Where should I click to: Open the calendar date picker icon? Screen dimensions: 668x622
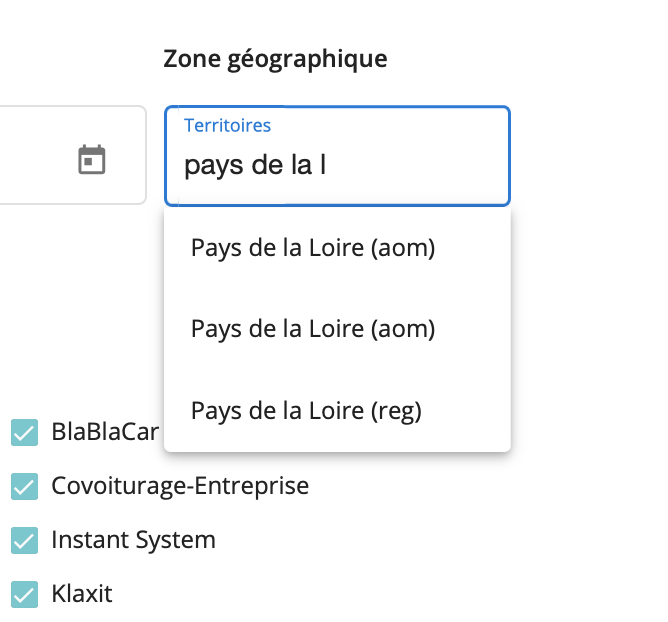[x=92, y=160]
